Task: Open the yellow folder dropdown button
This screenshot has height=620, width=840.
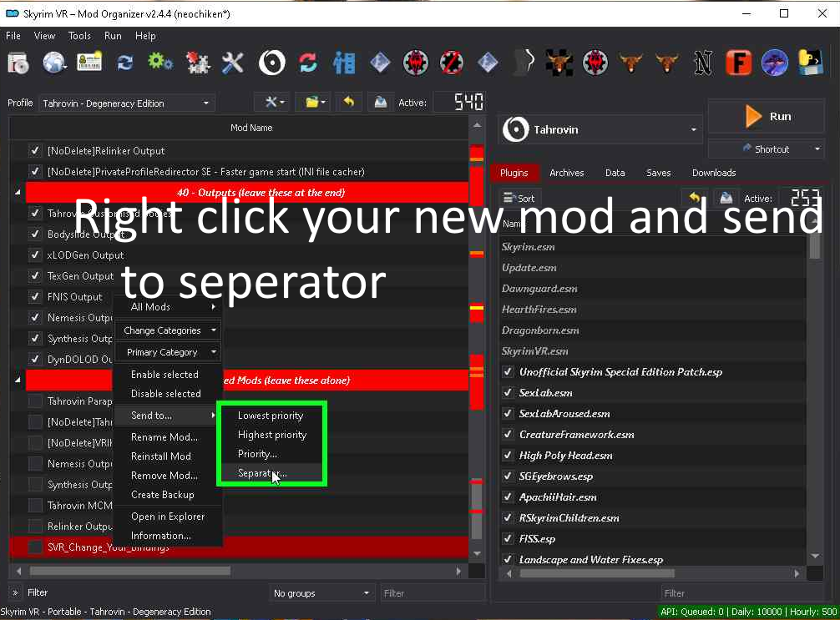Action: pos(313,102)
